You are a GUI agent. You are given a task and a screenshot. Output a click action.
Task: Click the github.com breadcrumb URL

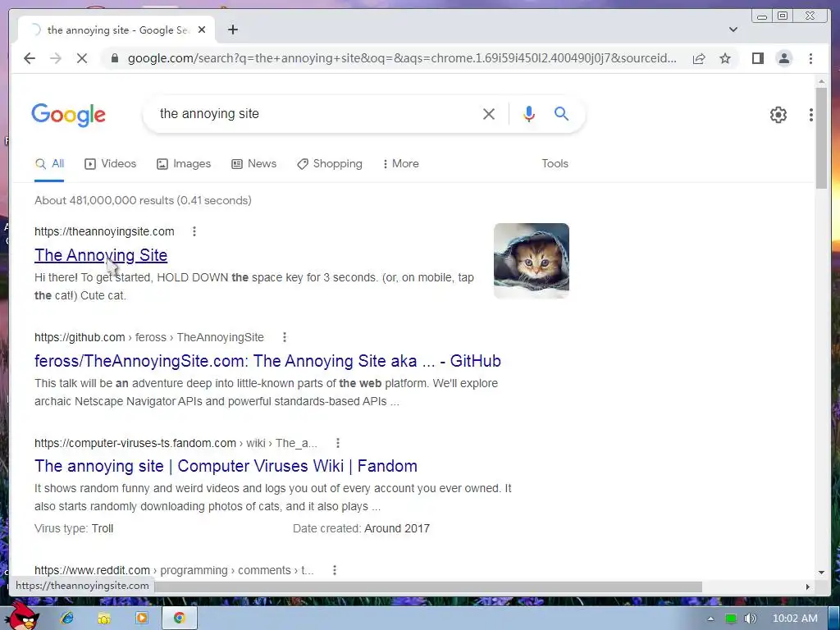[x=149, y=337]
